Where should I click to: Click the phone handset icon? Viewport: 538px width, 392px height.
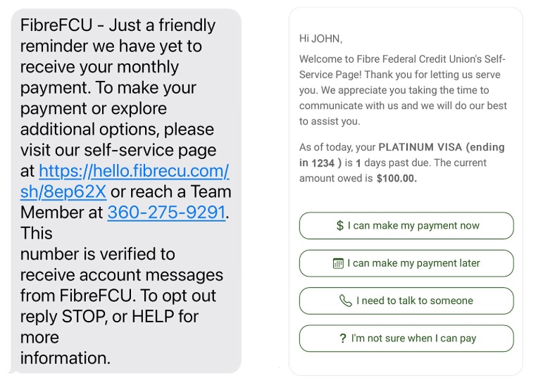(346, 301)
